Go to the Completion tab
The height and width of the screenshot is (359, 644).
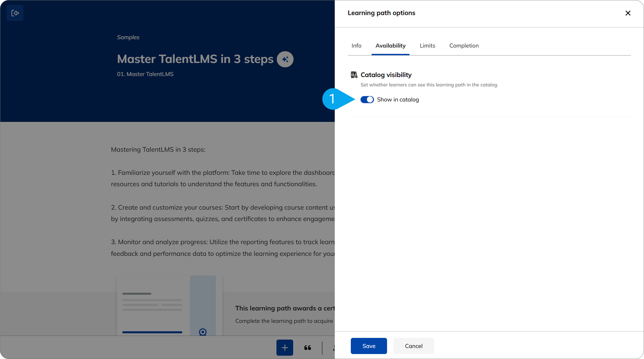(x=464, y=46)
